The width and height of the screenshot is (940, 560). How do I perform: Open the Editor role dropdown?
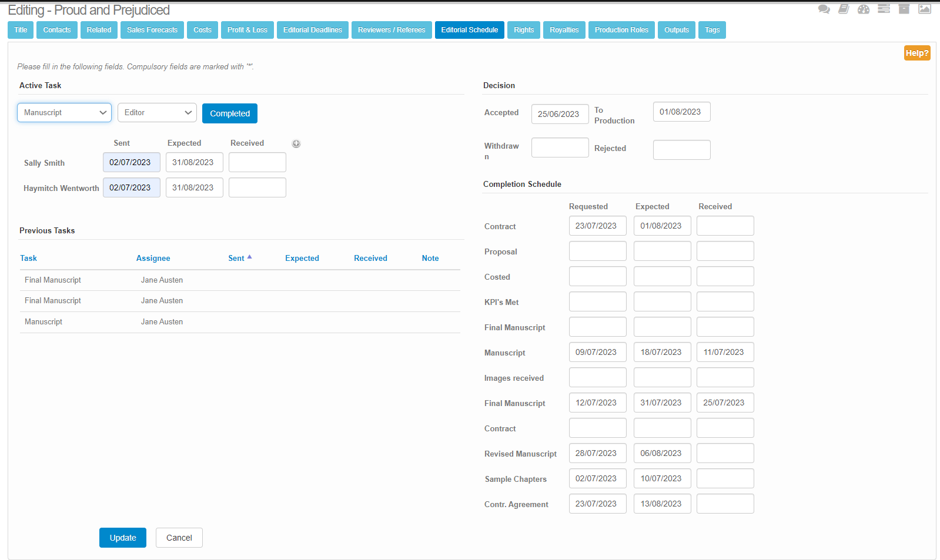pyautogui.click(x=157, y=113)
